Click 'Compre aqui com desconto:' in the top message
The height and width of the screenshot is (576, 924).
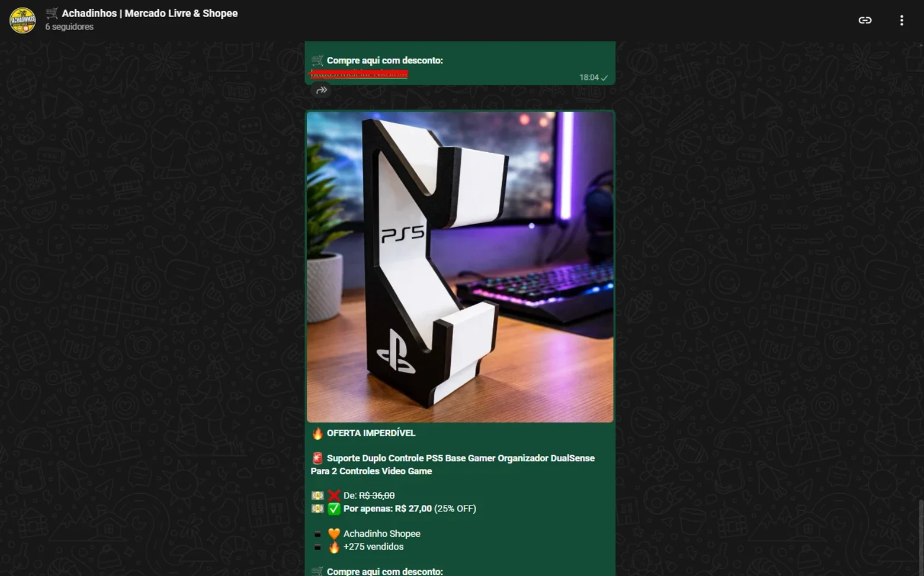pos(385,60)
